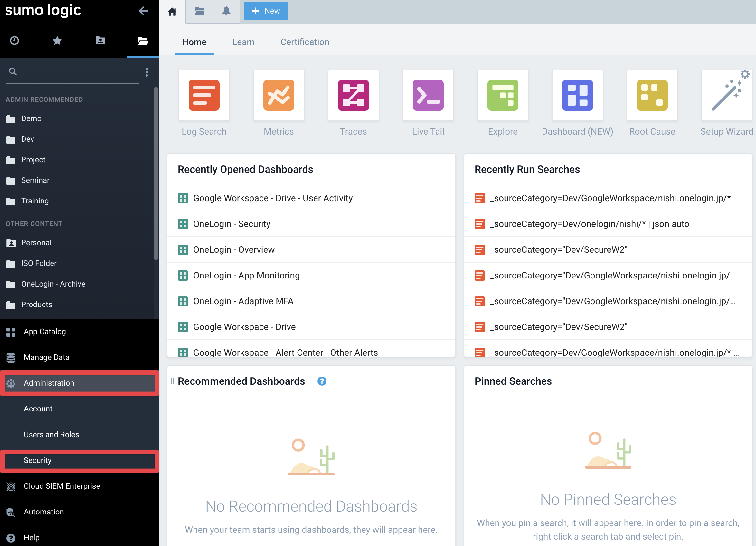
Task: Click the New button
Action: [x=266, y=11]
